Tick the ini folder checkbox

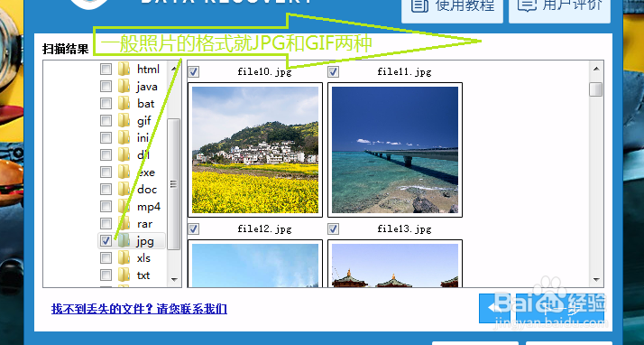[x=106, y=138]
